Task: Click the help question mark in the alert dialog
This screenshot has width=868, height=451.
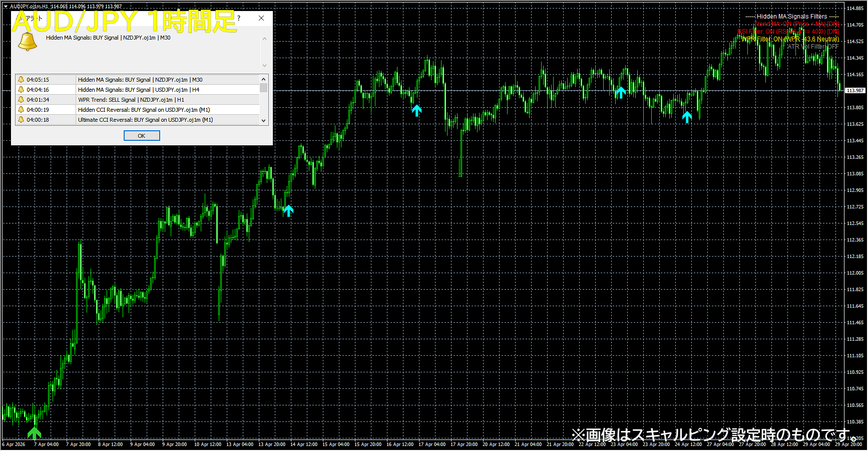Action: coord(239,18)
